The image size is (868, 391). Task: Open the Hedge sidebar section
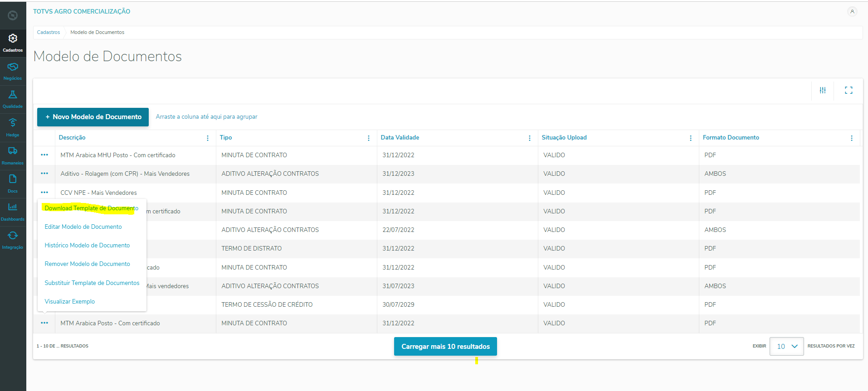pos(13,128)
